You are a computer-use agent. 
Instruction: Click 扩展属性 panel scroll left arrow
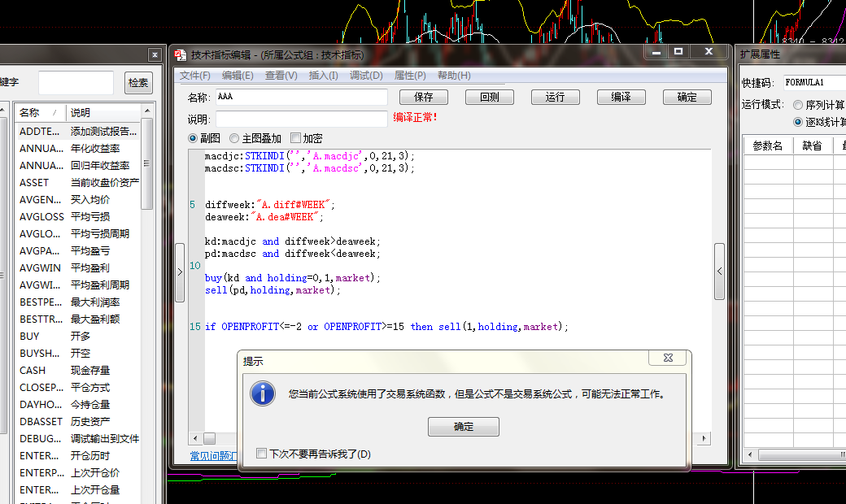[x=750, y=455]
